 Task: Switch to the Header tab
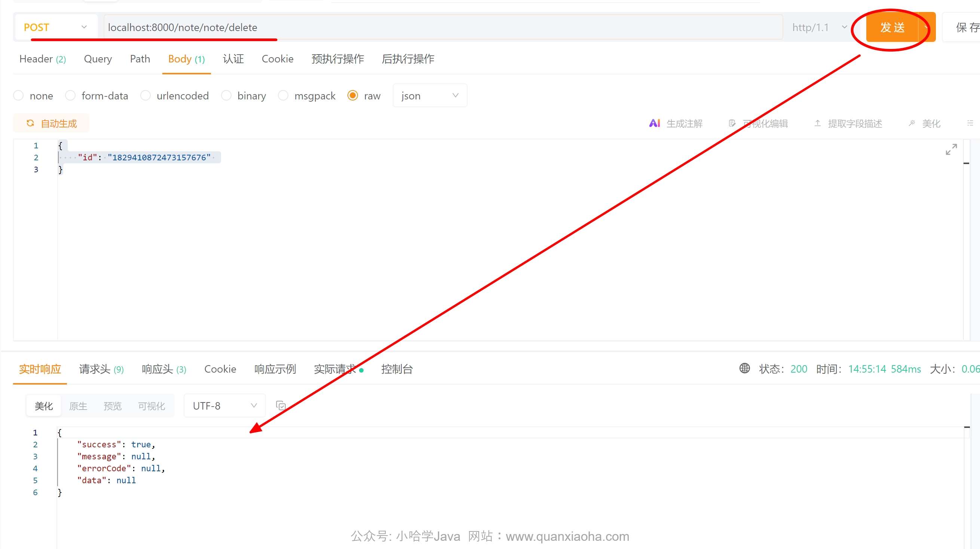(42, 59)
